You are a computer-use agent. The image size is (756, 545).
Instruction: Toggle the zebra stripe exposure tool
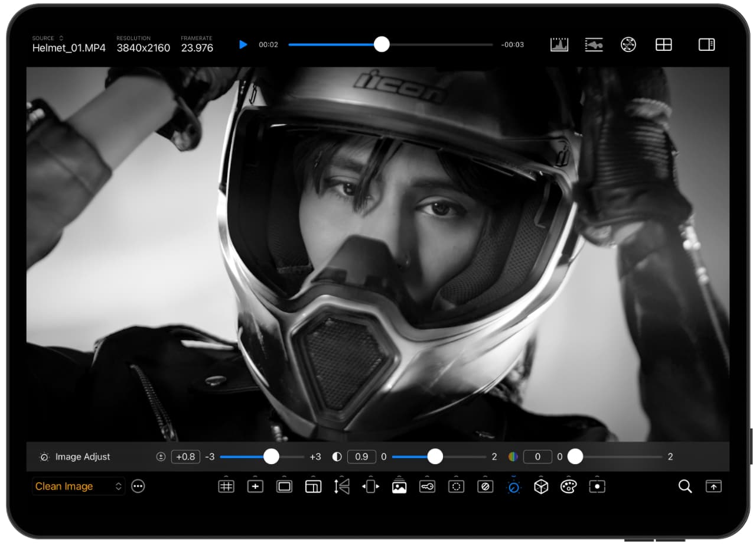click(x=485, y=486)
